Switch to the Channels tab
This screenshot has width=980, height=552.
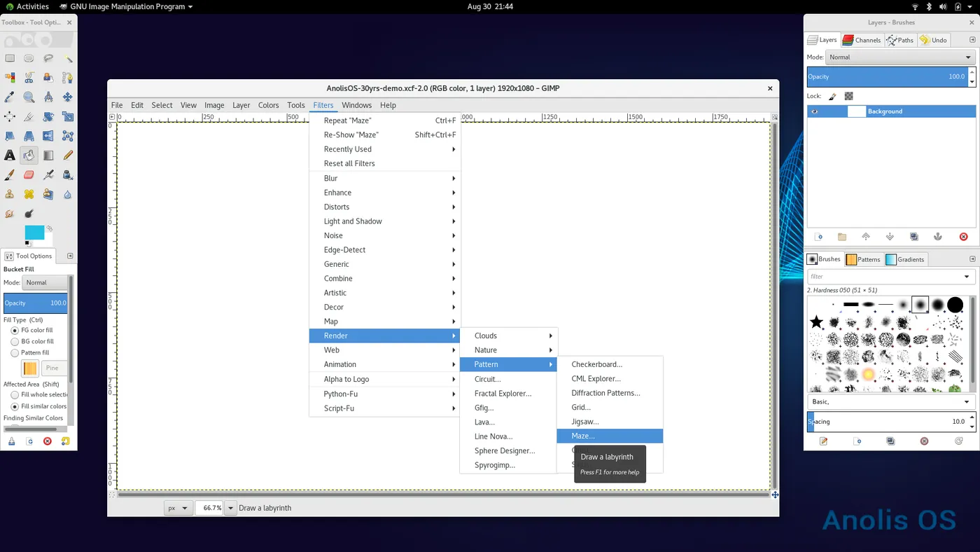pos(862,40)
